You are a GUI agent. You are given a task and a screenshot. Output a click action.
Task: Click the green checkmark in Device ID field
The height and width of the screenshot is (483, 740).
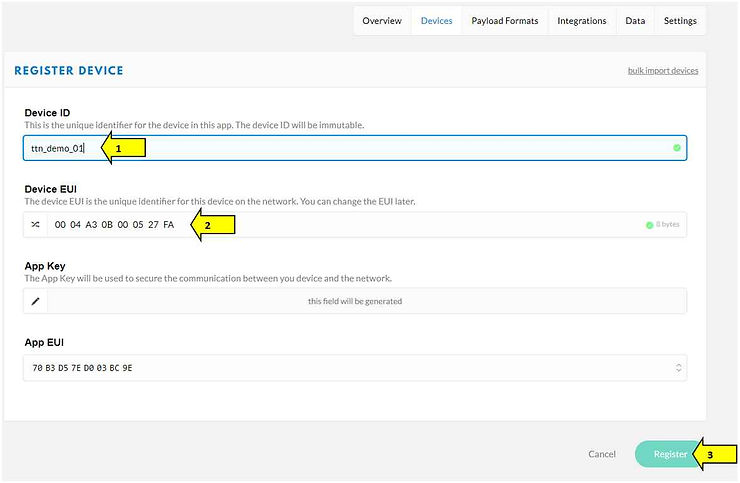pyautogui.click(x=677, y=148)
